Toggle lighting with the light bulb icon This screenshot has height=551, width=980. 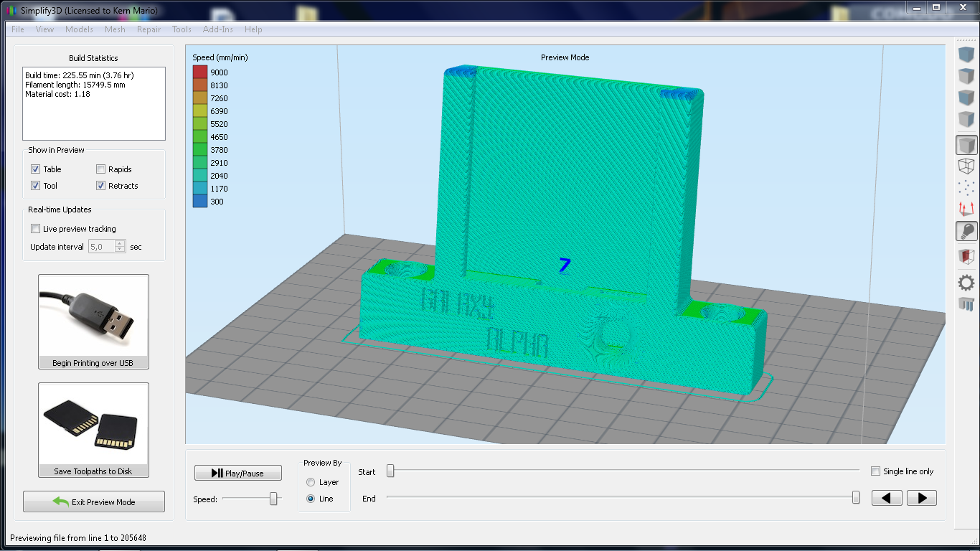pos(966,231)
